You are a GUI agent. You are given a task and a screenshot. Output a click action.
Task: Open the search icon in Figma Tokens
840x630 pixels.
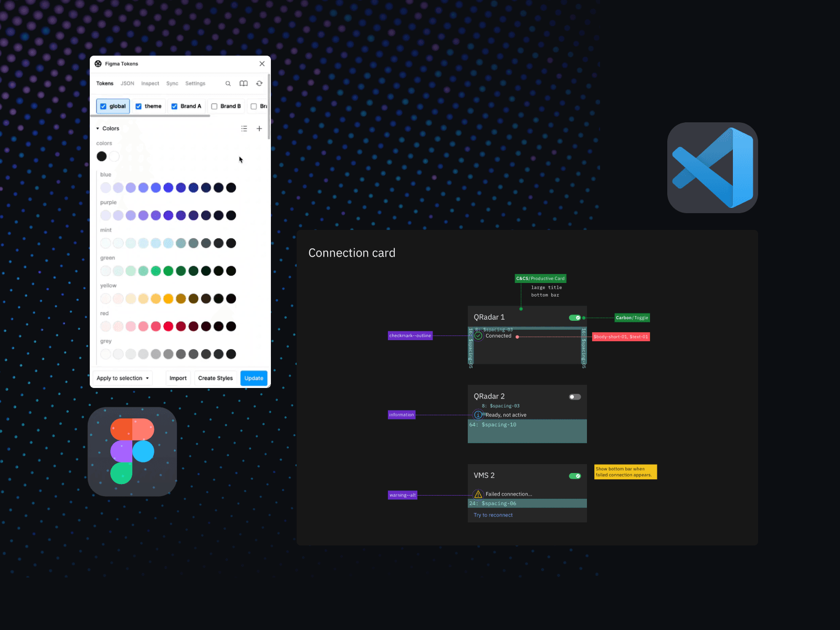[x=228, y=83]
